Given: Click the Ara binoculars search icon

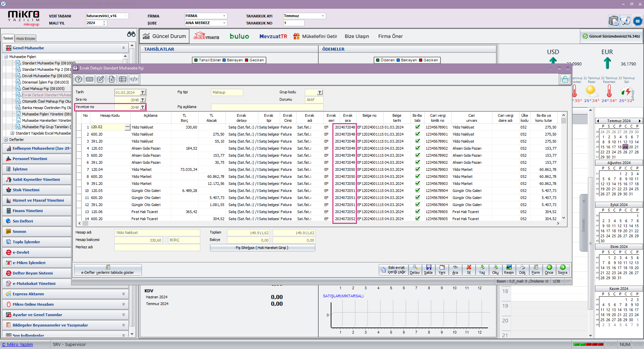Looking at the screenshot, I should (455, 269).
